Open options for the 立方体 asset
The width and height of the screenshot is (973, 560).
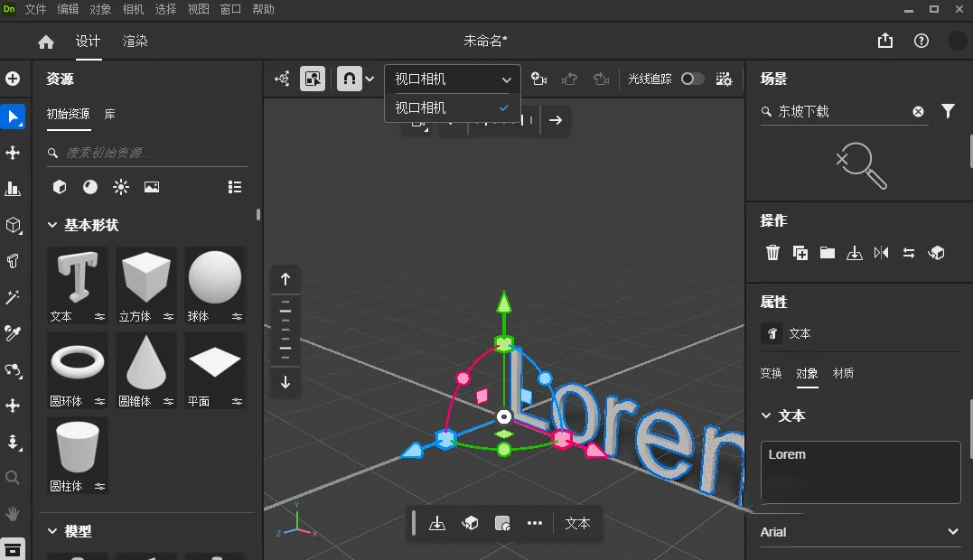[168, 316]
